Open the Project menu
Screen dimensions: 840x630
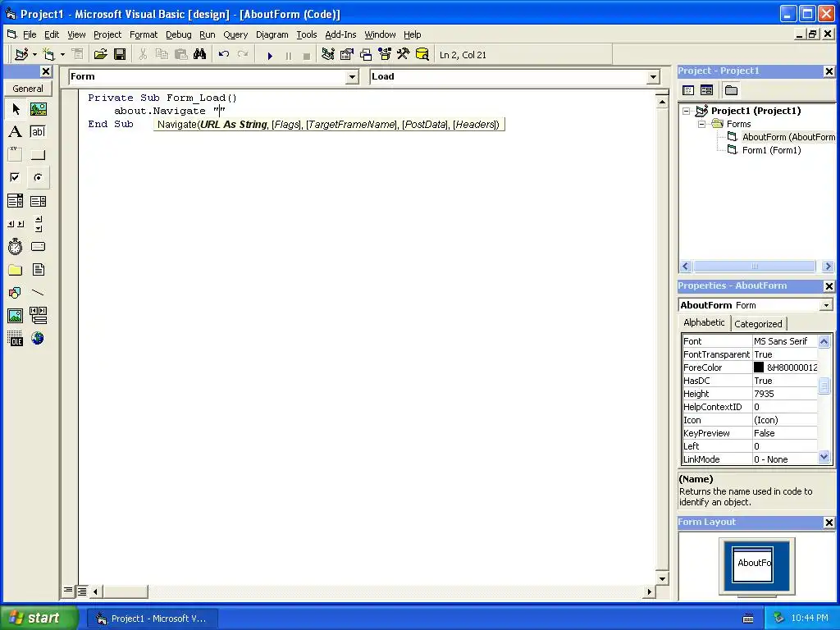[107, 34]
